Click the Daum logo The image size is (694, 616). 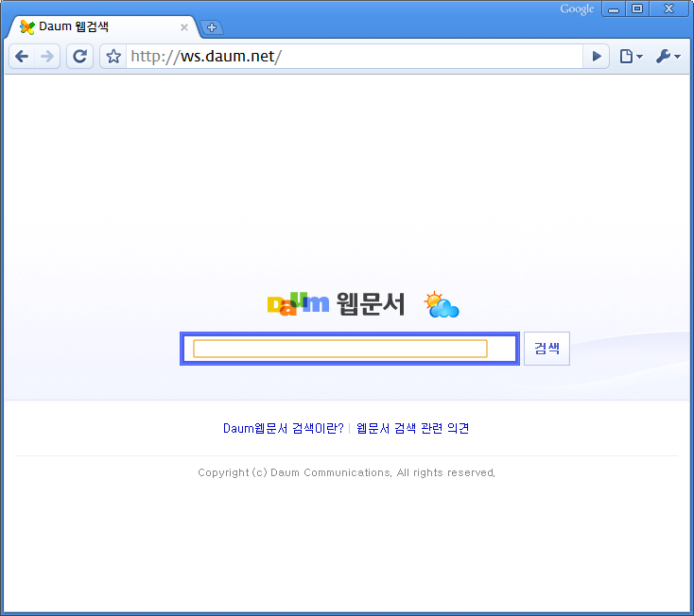click(298, 304)
